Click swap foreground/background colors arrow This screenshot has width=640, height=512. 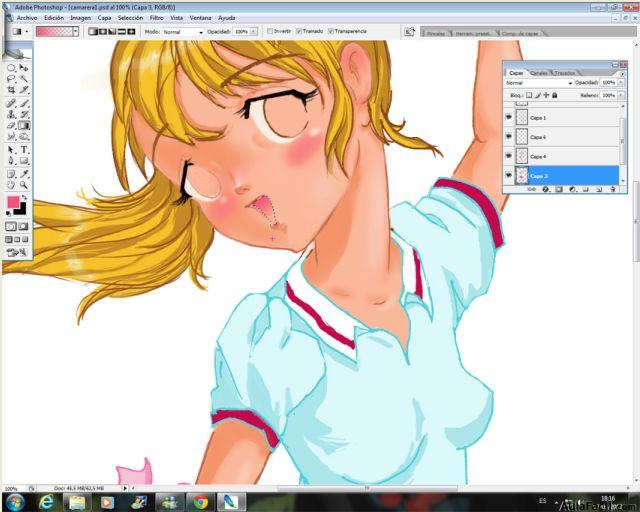pyautogui.click(x=24, y=197)
